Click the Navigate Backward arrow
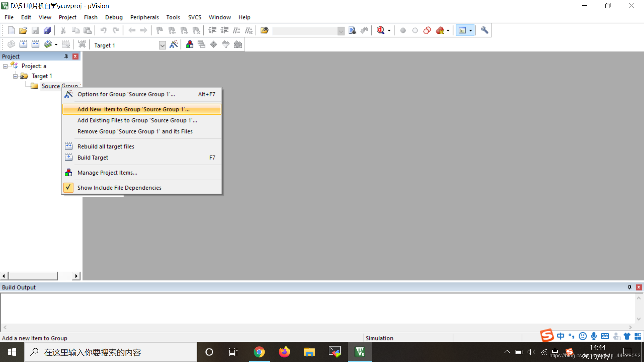Image resolution: width=644 pixels, height=362 pixels. (x=132, y=31)
